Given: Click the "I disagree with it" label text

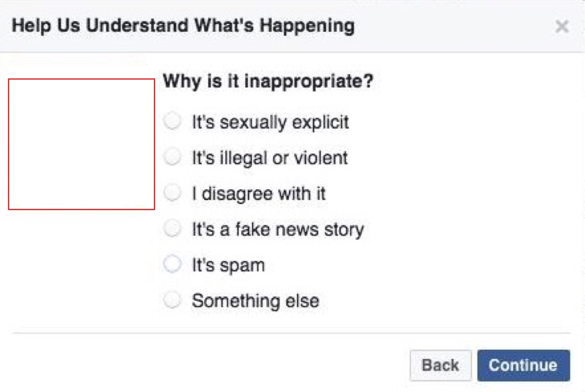Looking at the screenshot, I should tap(259, 194).
